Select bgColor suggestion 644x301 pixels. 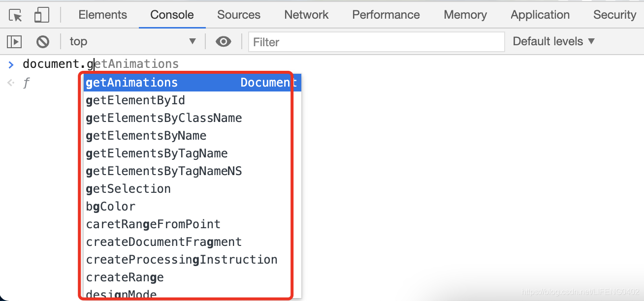[192, 207]
